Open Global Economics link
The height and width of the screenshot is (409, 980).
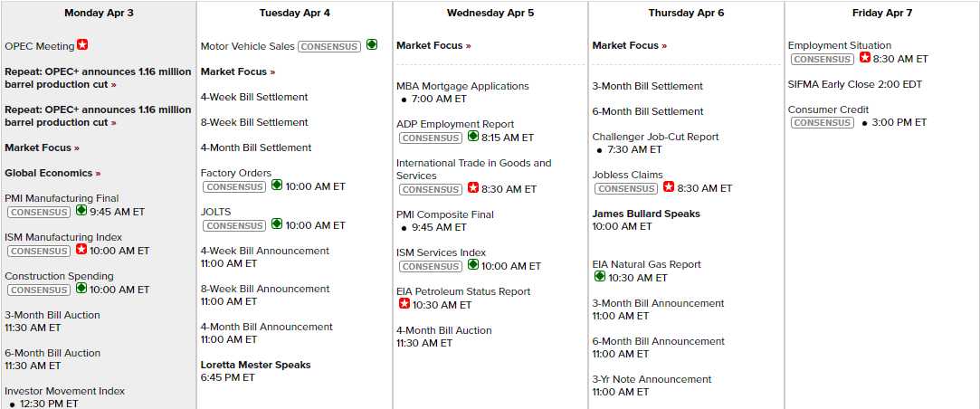point(52,173)
